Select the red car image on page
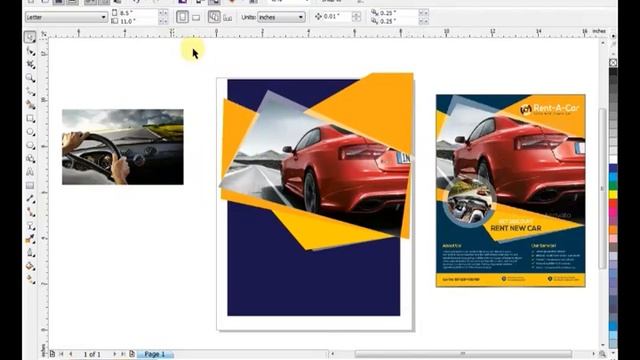The image size is (640, 360). click(327, 163)
